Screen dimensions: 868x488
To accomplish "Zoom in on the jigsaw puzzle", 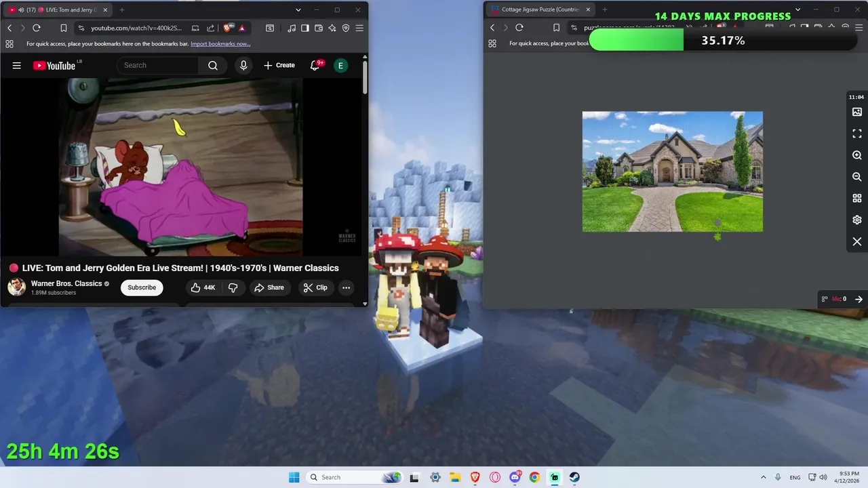I will [x=857, y=155].
